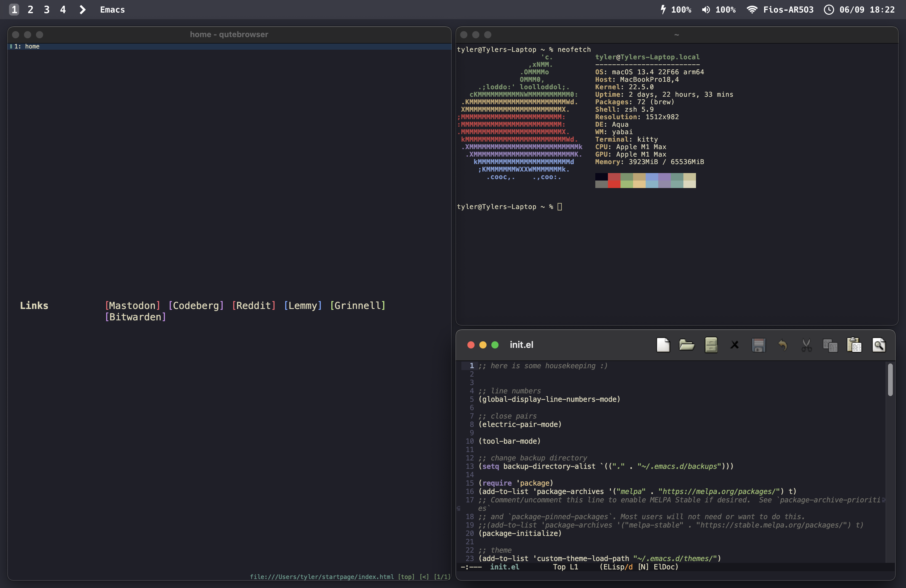The image size is (906, 588).
Task: Open the Lemmy link on the start page
Action: pyautogui.click(x=303, y=305)
